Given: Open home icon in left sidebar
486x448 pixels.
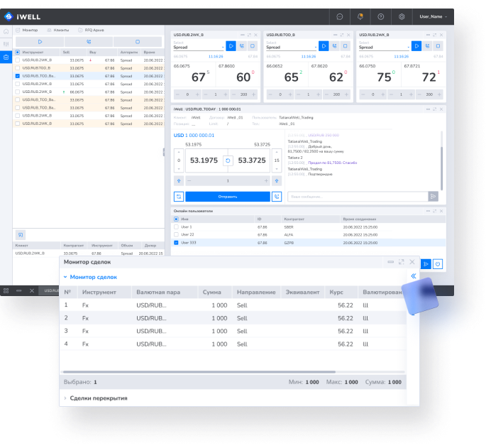Looking at the screenshot, I should tap(6, 31).
